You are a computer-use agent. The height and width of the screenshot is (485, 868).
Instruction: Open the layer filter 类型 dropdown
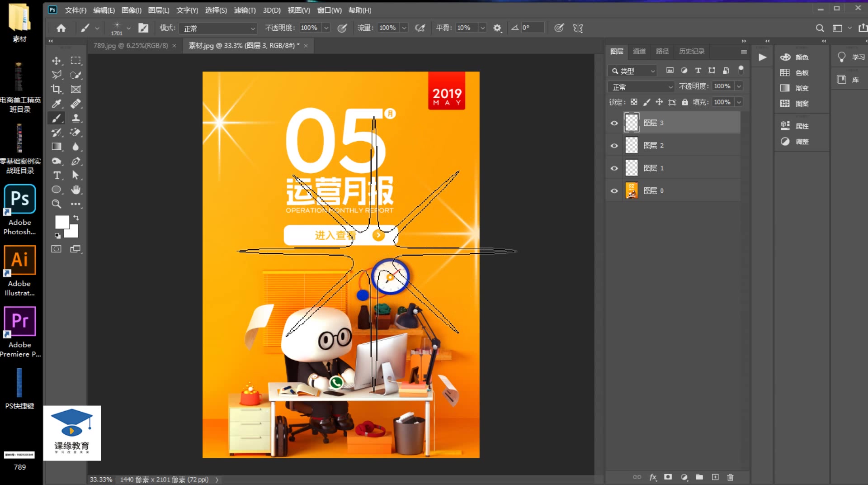(x=632, y=71)
